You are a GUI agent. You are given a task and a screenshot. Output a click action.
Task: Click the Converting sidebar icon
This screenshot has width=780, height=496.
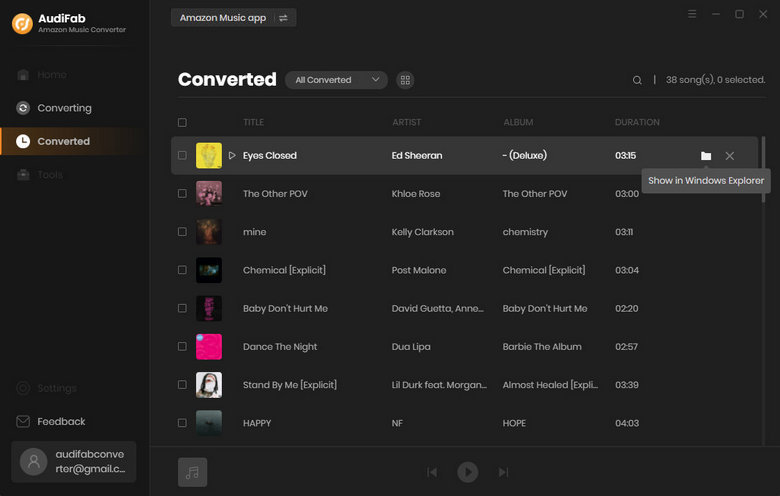click(x=23, y=108)
